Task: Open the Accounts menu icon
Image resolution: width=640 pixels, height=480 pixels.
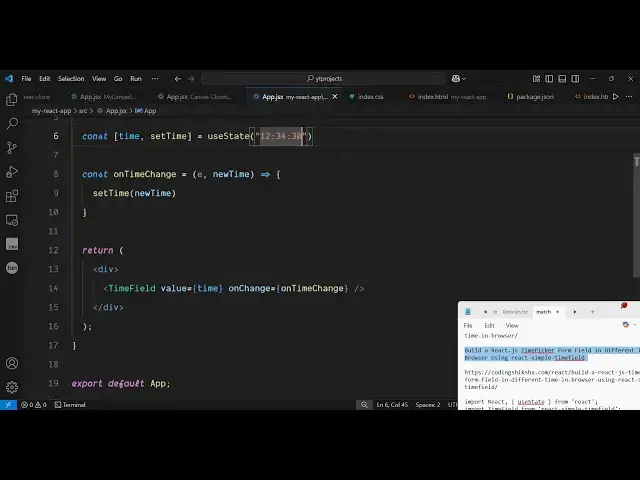Action: (12, 363)
